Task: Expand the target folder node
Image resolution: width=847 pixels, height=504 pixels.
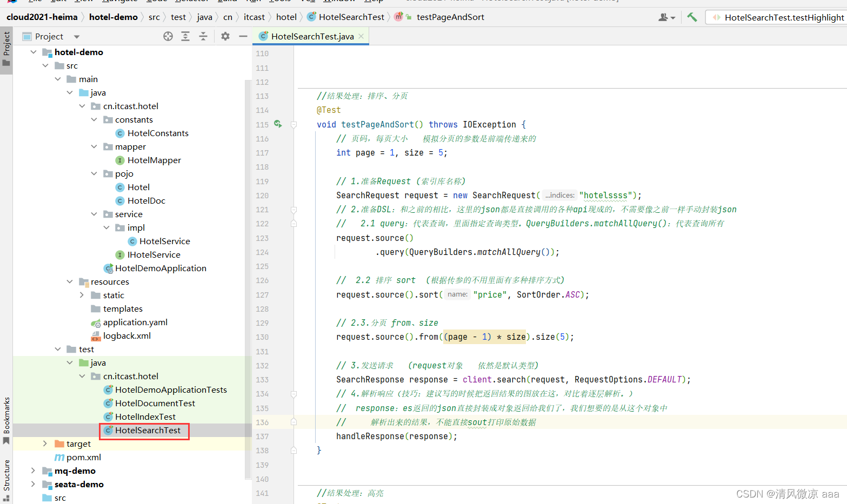Action: tap(45, 443)
